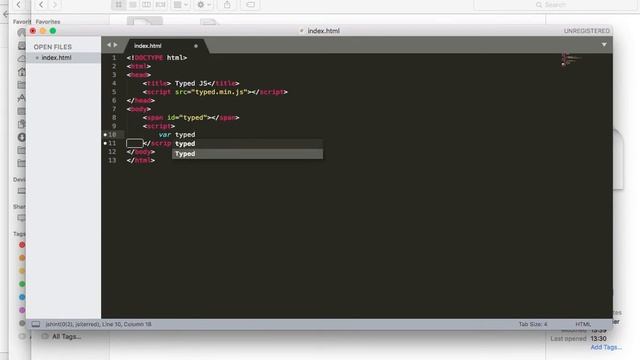Select green tag in Finder sidebar
Image resolution: width=640 pixels, height=360 pixels.
[22, 284]
